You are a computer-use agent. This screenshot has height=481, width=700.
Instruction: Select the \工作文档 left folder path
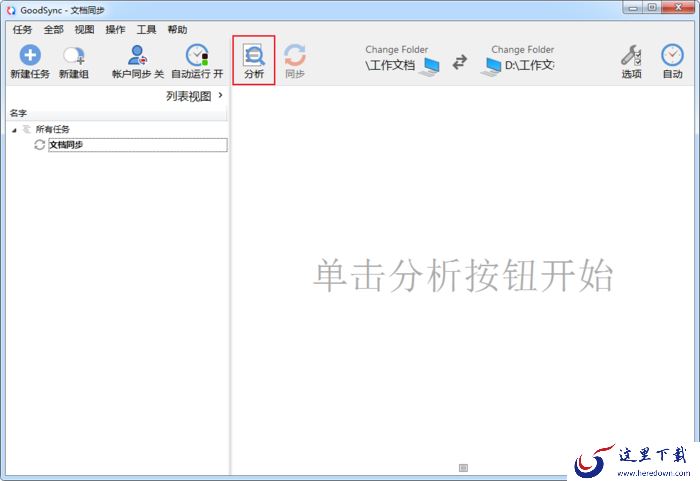pyautogui.click(x=390, y=65)
